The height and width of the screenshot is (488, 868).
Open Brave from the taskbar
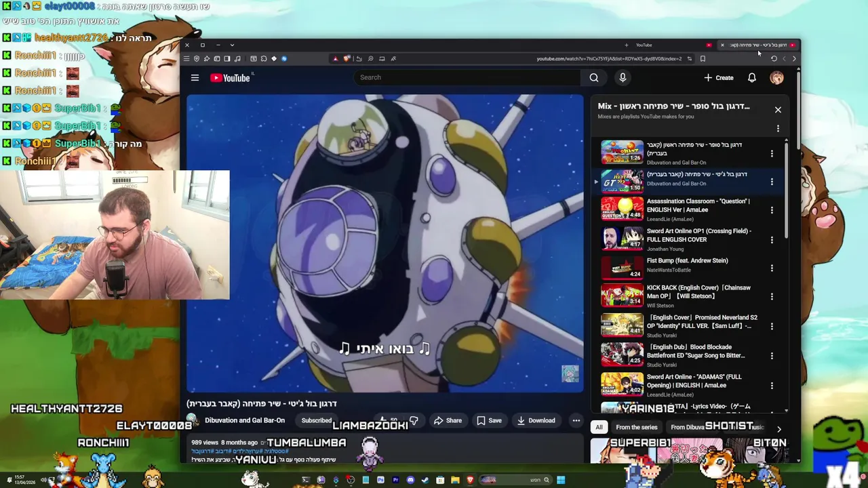[470, 480]
